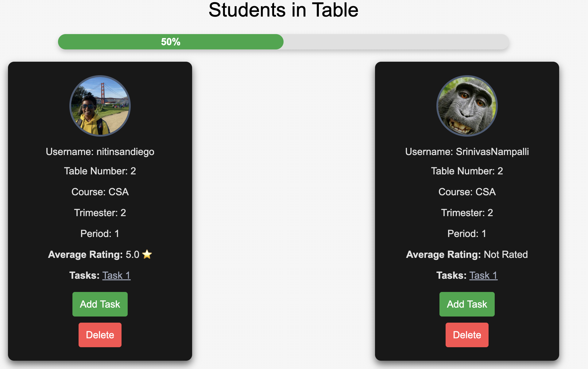Select the Username: SrinivasNampalli text

pos(467,152)
